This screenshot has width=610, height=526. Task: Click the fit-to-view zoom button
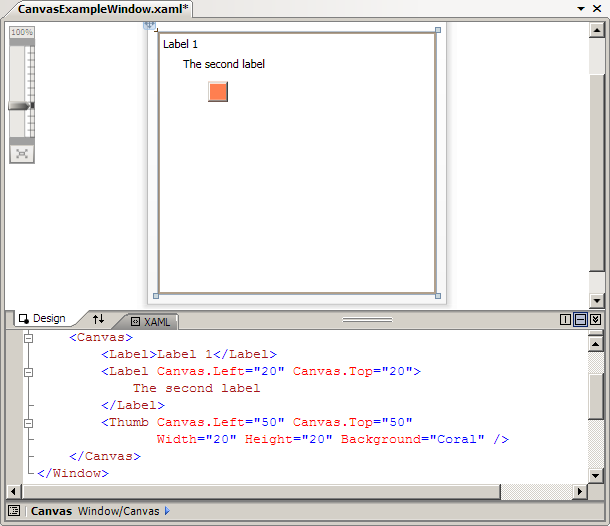click(22, 154)
